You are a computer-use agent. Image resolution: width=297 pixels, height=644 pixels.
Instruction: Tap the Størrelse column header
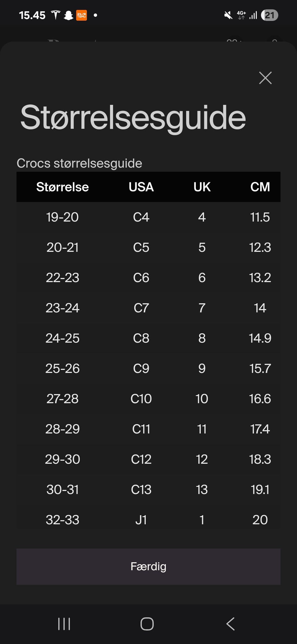62,187
